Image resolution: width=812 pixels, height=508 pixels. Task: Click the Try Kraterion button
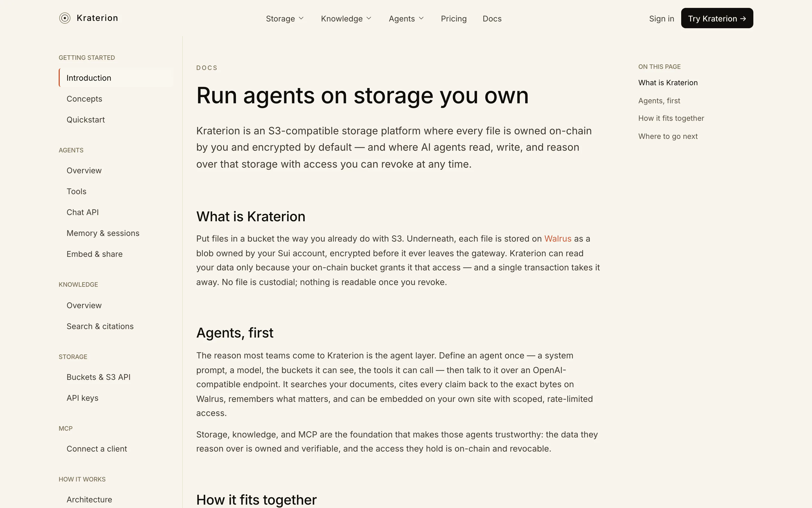(x=717, y=18)
